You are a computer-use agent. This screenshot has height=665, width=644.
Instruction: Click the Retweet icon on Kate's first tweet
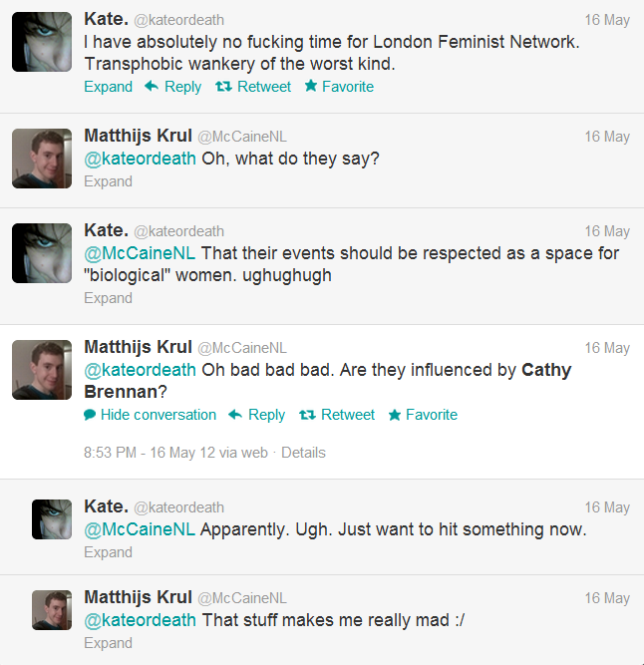[x=223, y=87]
